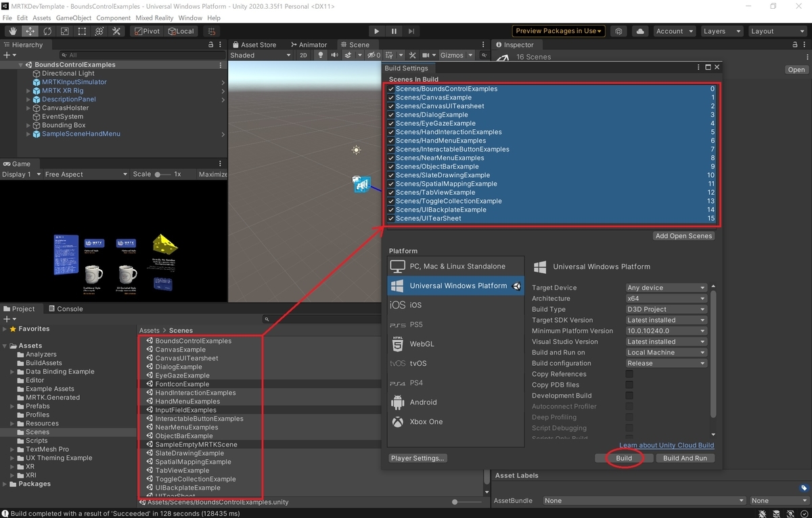Open Scene camera settings icon
The image size is (812, 518).
click(427, 55)
